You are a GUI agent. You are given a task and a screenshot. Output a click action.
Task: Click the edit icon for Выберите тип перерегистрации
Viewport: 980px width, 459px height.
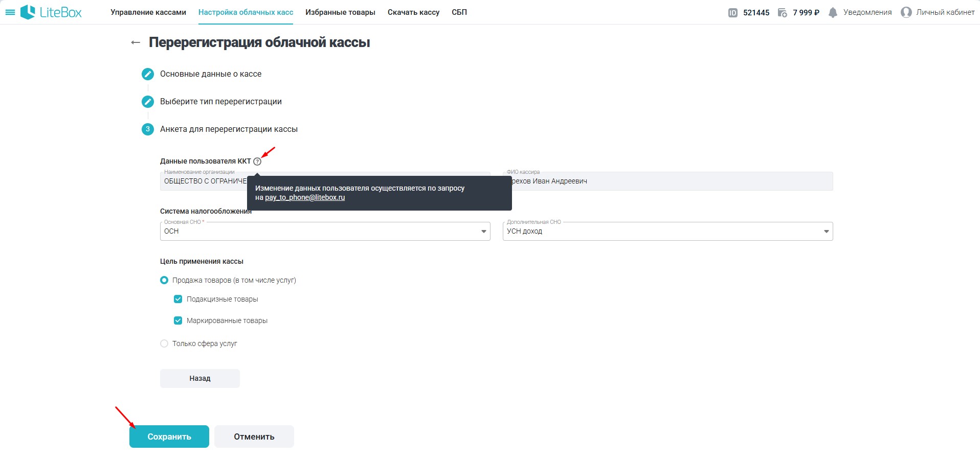[x=147, y=102]
